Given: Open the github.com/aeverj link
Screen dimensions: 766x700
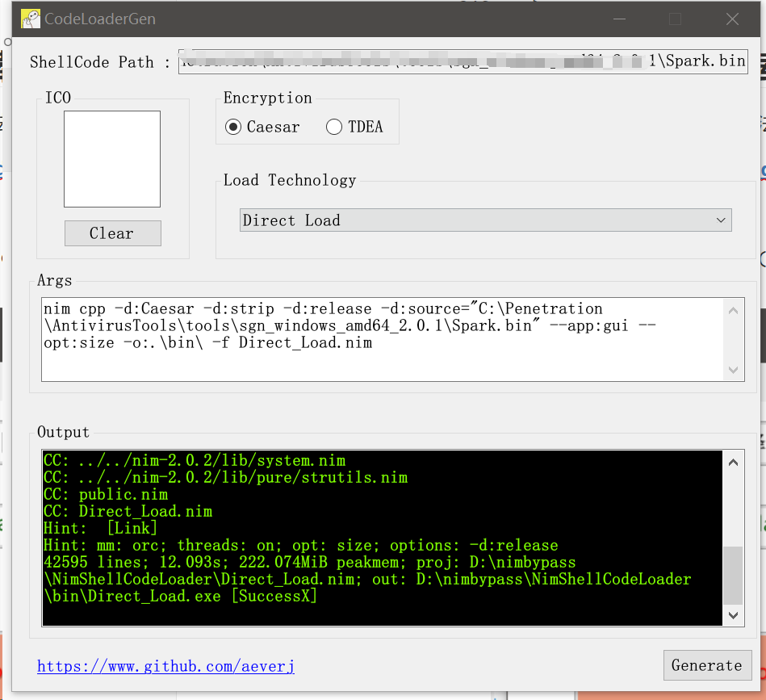Looking at the screenshot, I should (x=165, y=666).
